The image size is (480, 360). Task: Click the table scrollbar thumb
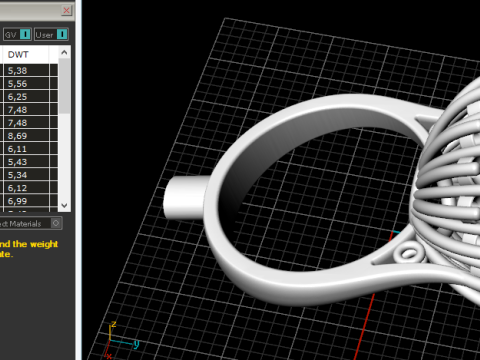pos(64,86)
